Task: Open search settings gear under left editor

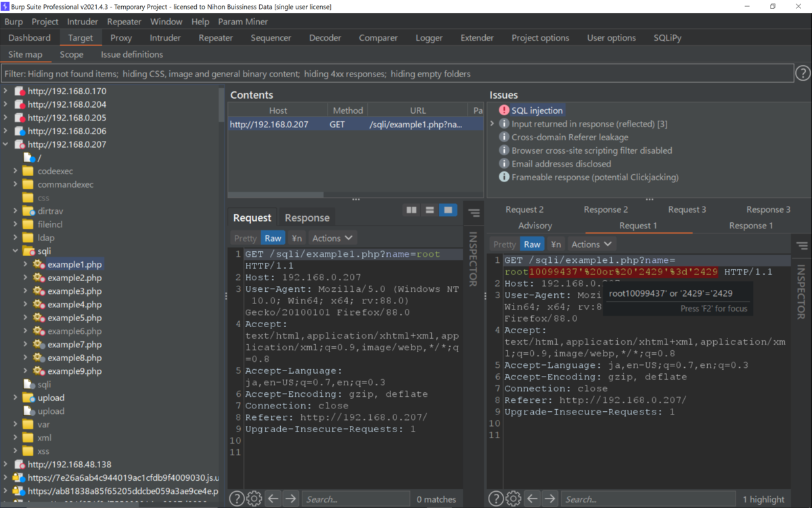Action: (x=254, y=499)
